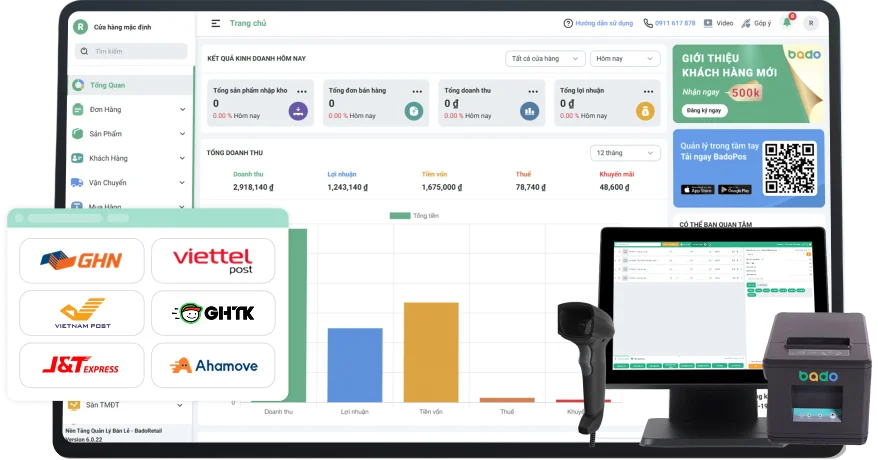Viewport: 878px width, 460px height.
Task: Open Góp ý feedback link
Action: 756,24
